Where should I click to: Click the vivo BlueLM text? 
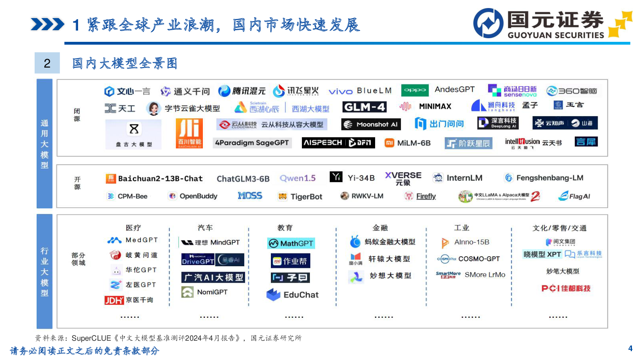[360, 91]
